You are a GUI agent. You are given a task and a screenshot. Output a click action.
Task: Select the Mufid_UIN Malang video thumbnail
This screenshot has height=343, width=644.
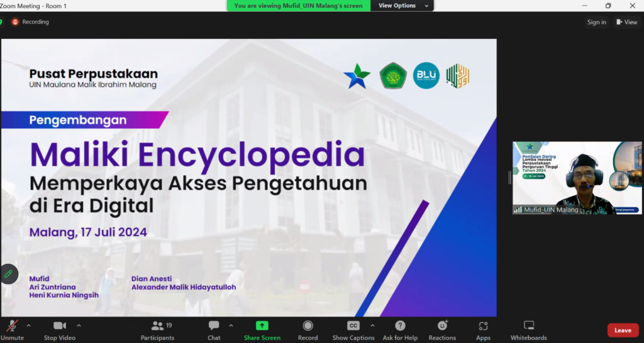(577, 178)
